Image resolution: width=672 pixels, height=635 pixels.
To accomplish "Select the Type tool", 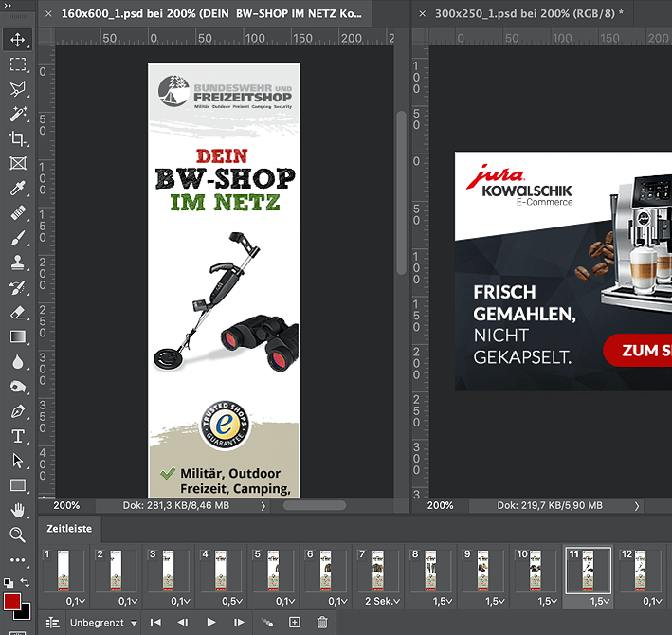I will point(18,436).
